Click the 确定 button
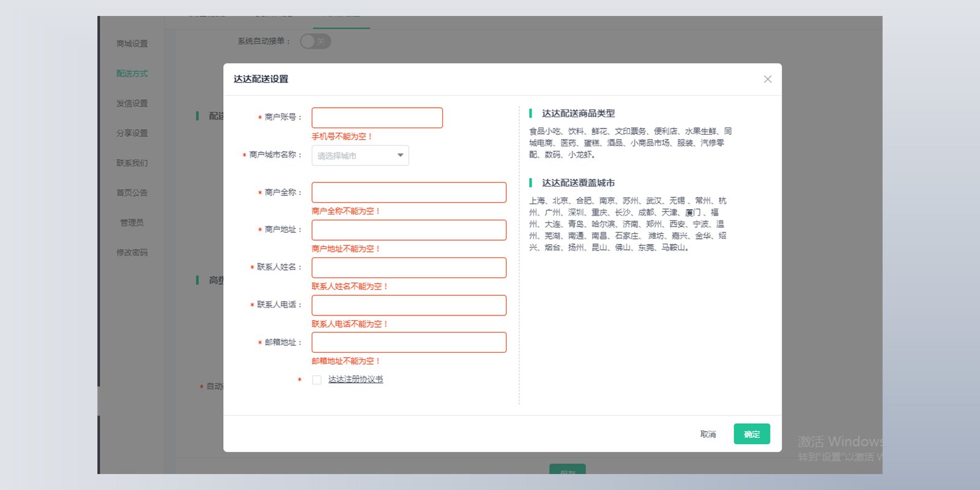Screen dimensions: 980x490 [752, 434]
